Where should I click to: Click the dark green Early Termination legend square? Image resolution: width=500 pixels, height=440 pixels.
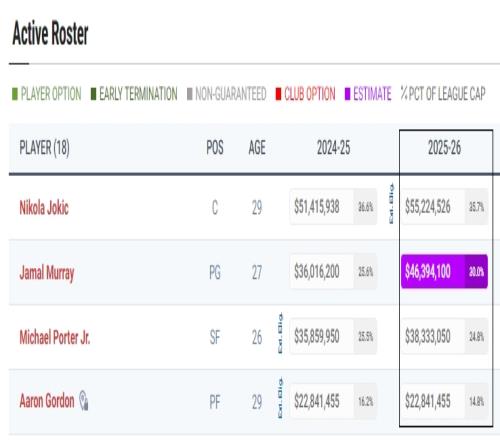(x=94, y=94)
